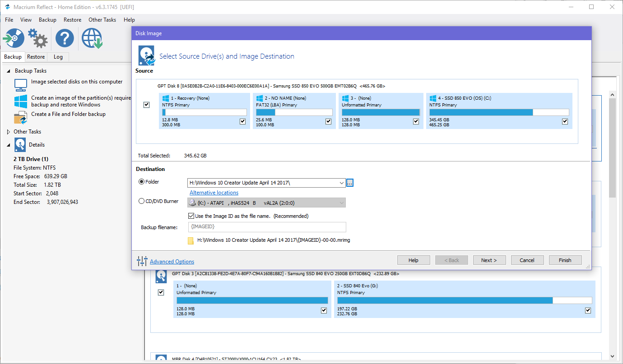
Task: Uncheck the Recovery partition checkbox
Action: 243,121
